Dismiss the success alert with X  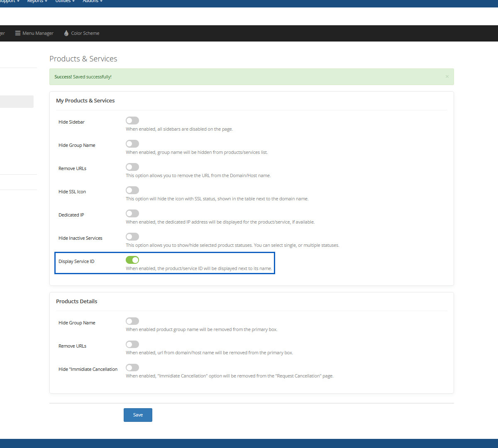(447, 77)
